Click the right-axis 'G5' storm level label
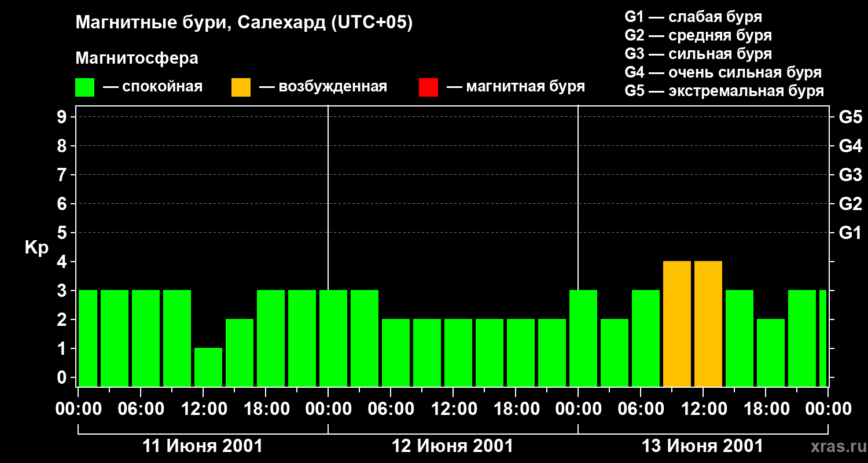 pyautogui.click(x=851, y=117)
